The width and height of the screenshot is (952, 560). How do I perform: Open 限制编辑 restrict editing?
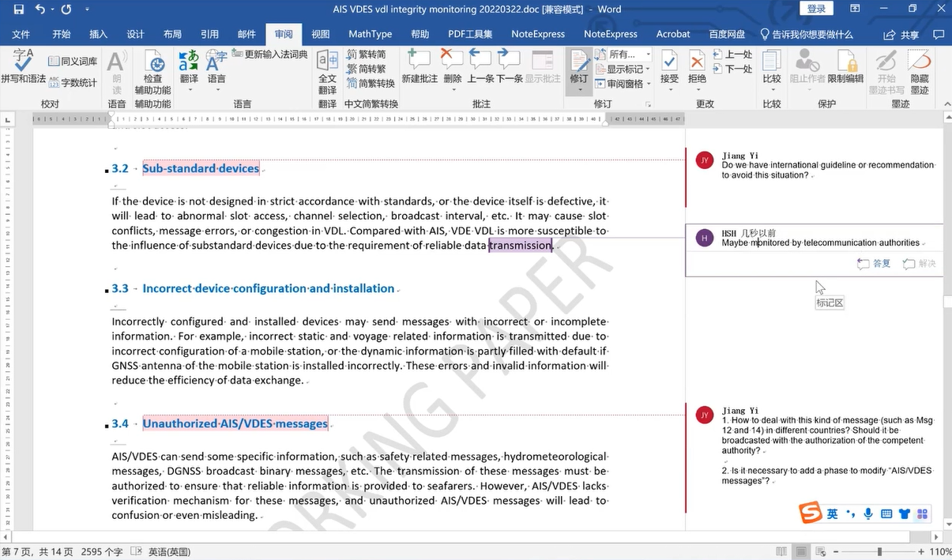click(x=845, y=66)
